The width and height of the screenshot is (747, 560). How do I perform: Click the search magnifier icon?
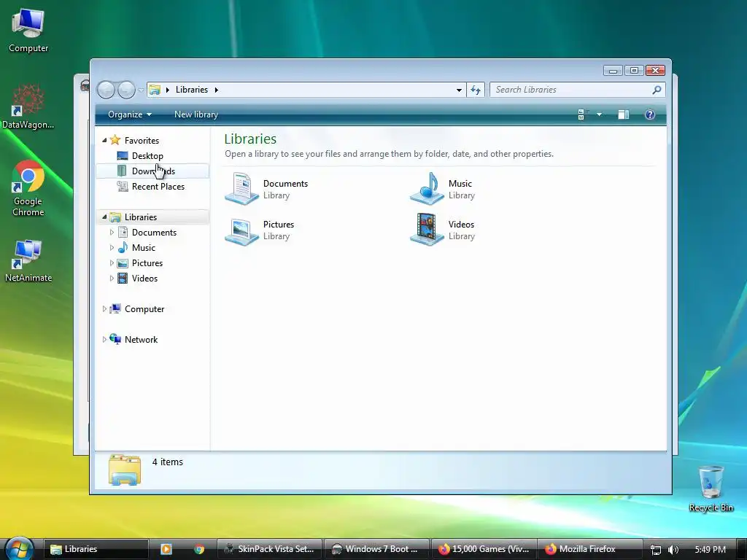coord(657,90)
